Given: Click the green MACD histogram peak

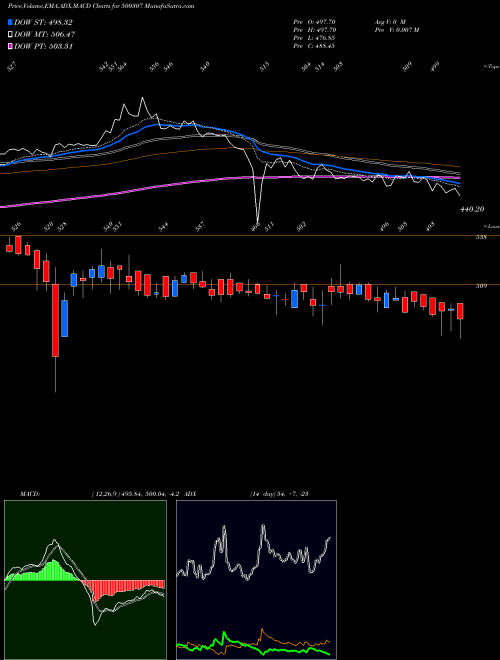Looking at the screenshot, I should coord(53,570).
